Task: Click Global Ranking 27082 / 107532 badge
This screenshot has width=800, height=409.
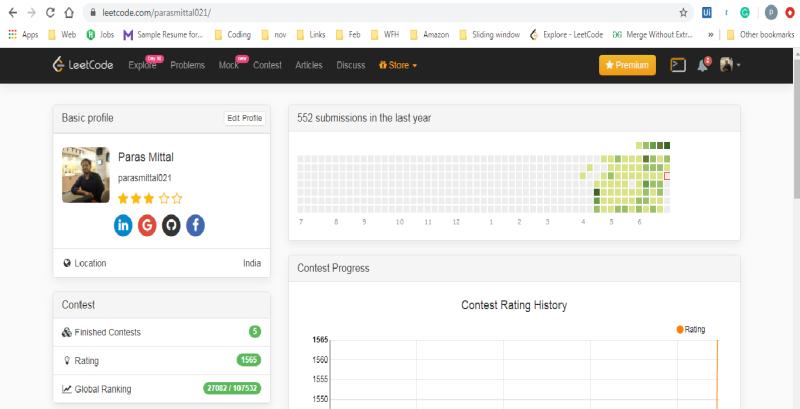Action: [232, 388]
